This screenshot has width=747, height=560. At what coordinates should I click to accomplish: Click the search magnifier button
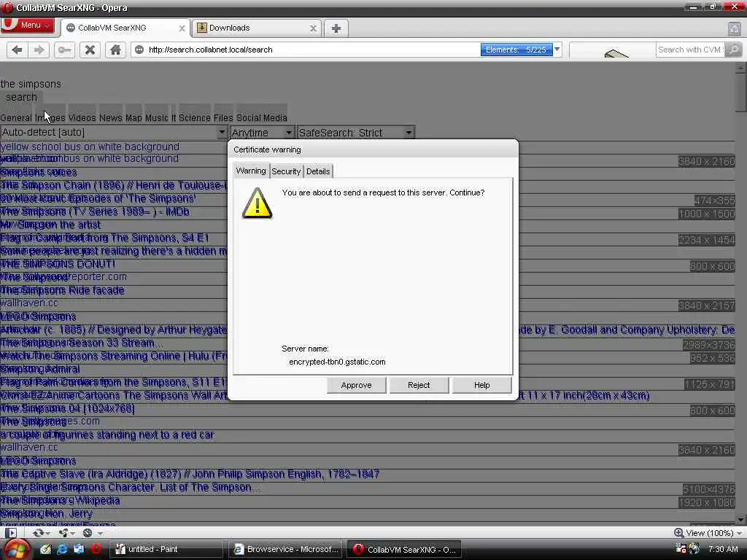tap(734, 50)
